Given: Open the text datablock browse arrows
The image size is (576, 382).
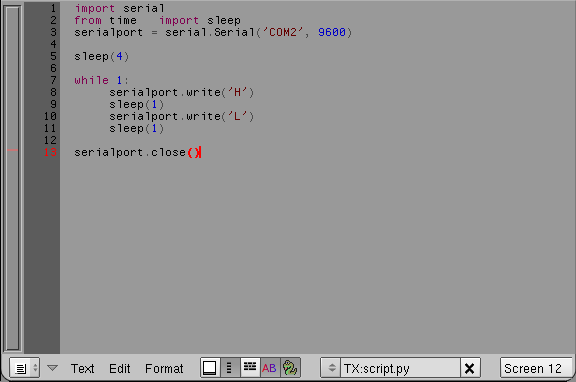Looking at the screenshot, I should click(332, 368).
